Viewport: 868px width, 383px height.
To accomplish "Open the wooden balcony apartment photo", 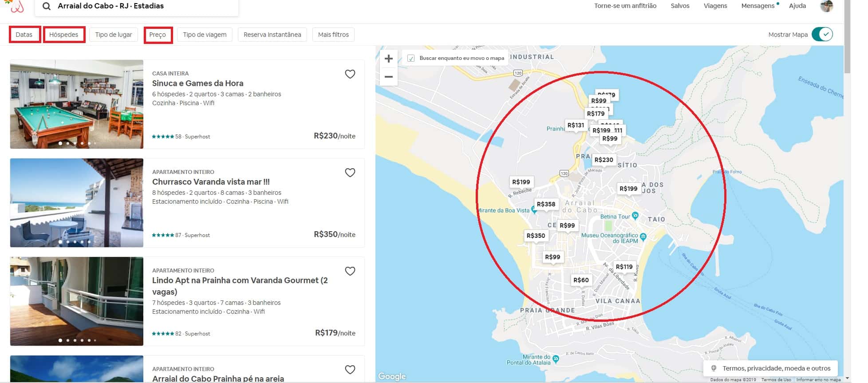I will tap(77, 301).
